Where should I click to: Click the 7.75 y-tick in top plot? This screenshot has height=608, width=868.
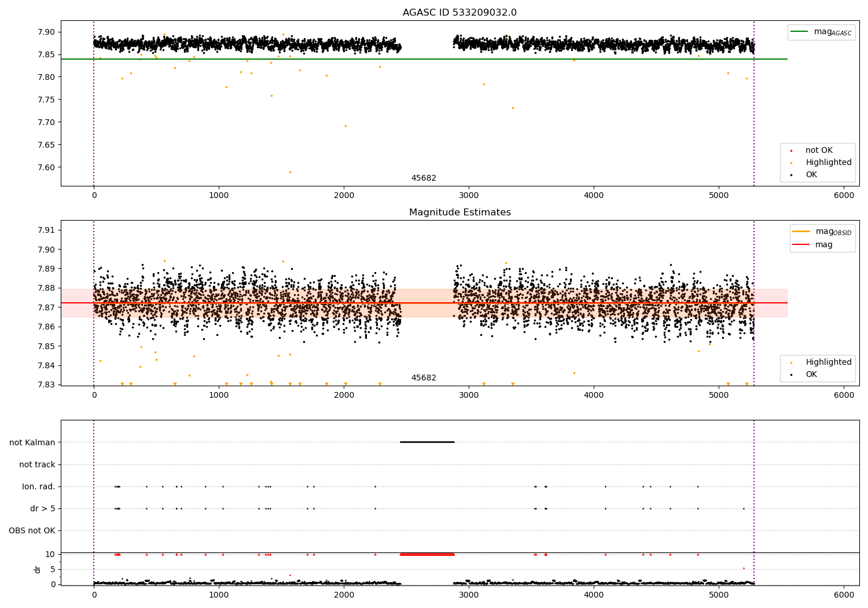coord(46,100)
